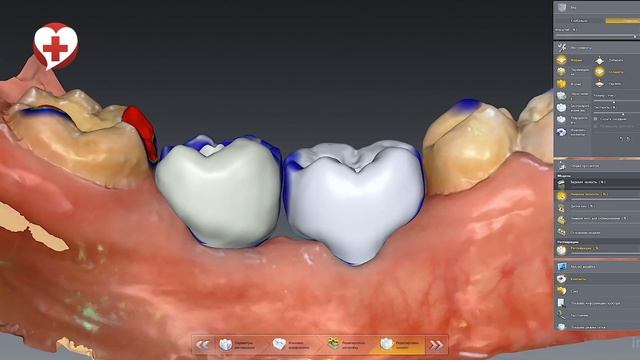The height and width of the screenshot is (360, 640).
Task: Toggle highlighted Lower jaw visibility icon
Action: (562, 196)
